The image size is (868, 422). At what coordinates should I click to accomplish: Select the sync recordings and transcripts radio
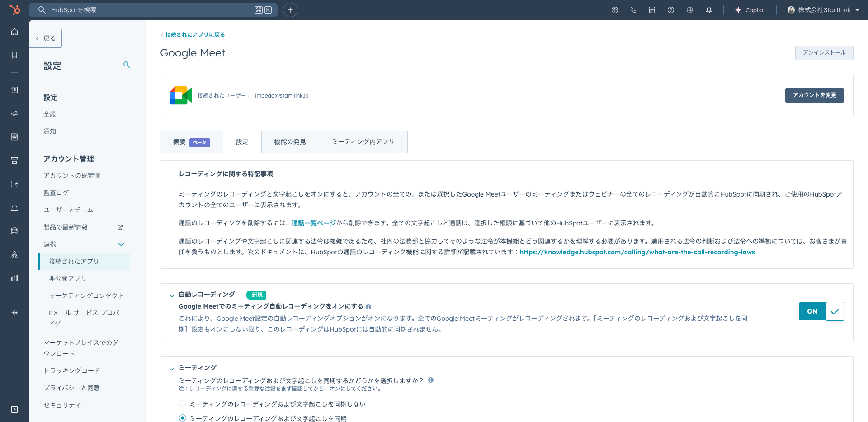(183, 418)
